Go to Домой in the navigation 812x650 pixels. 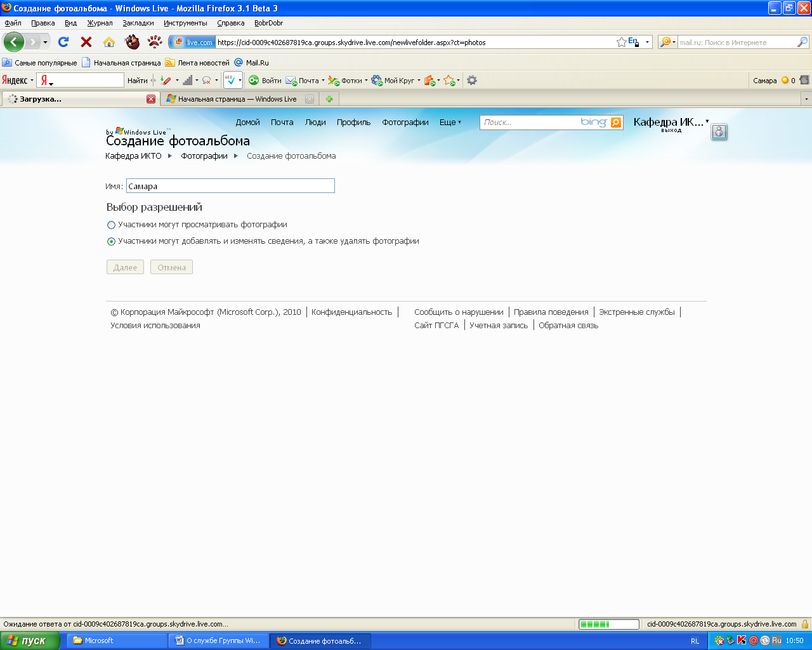[247, 123]
